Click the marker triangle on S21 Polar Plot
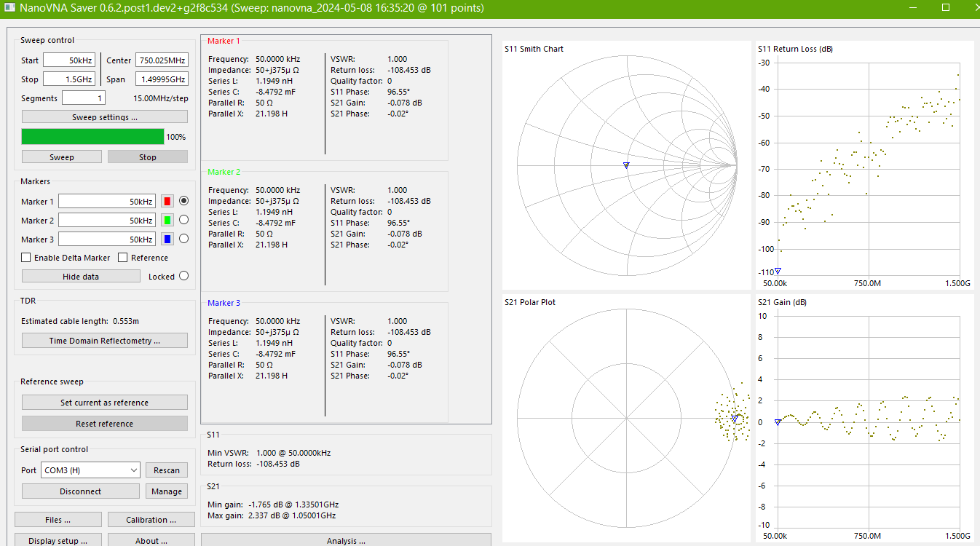 (735, 419)
